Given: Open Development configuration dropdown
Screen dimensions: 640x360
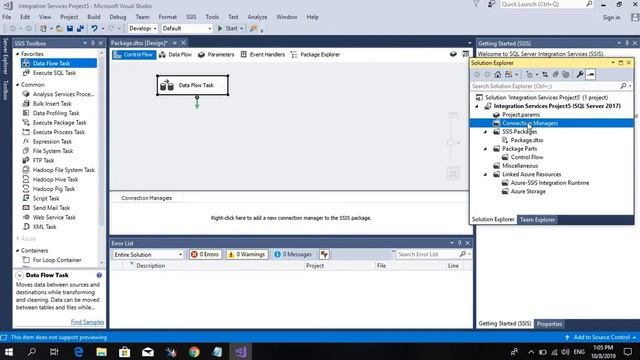Looking at the screenshot, I should 142,29.
